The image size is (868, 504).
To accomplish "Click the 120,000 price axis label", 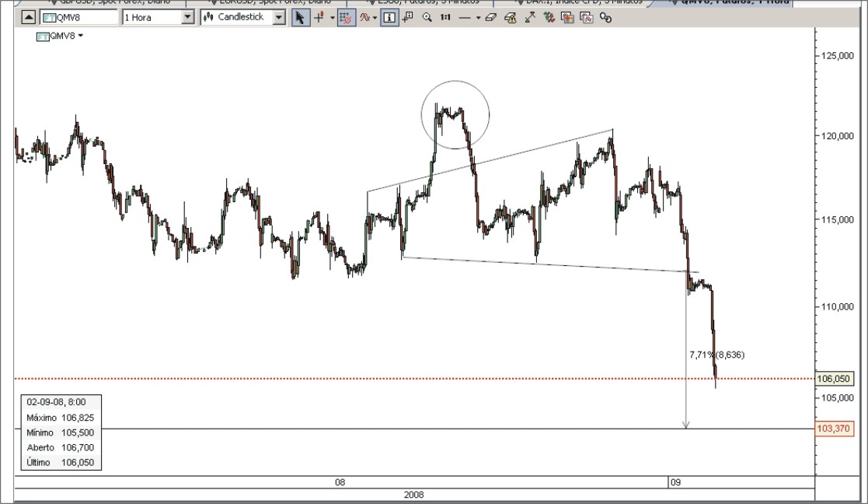I will pos(838,136).
